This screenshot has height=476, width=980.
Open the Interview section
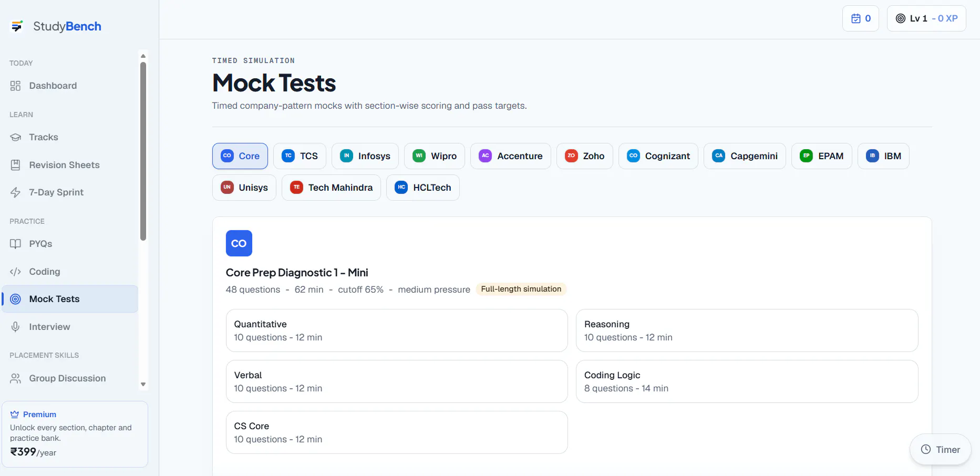pyautogui.click(x=70, y=327)
